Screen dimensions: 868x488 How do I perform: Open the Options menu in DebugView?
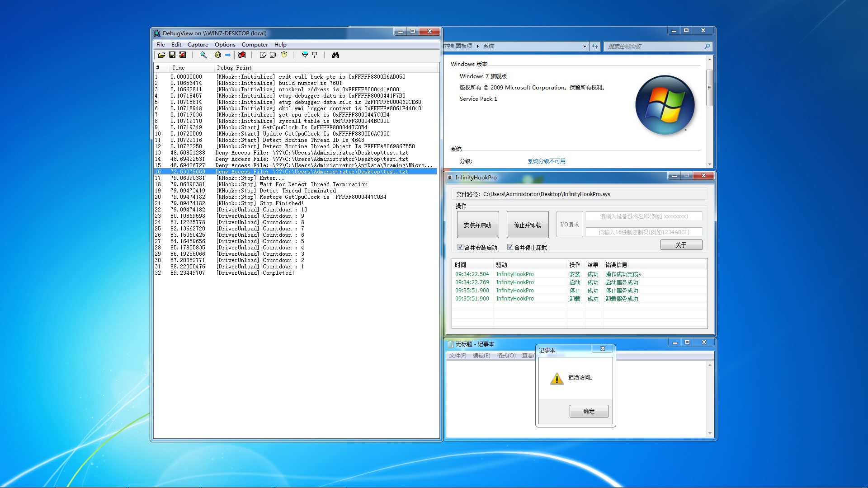pyautogui.click(x=225, y=45)
